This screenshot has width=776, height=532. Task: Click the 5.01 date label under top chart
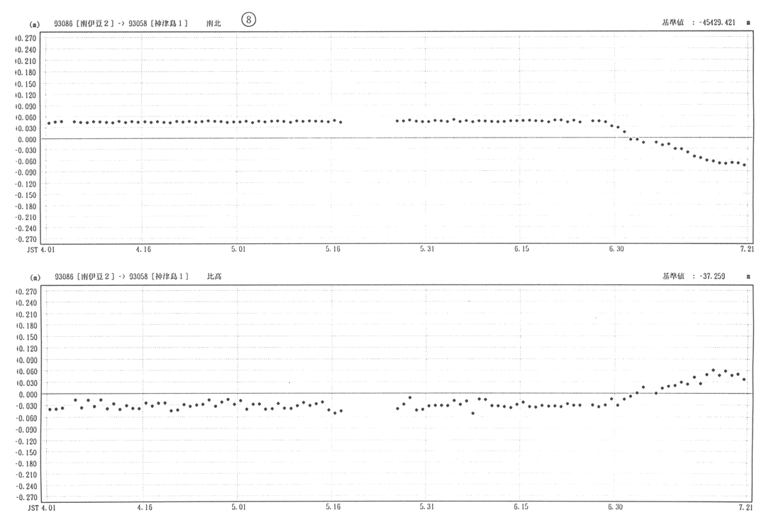238,250
